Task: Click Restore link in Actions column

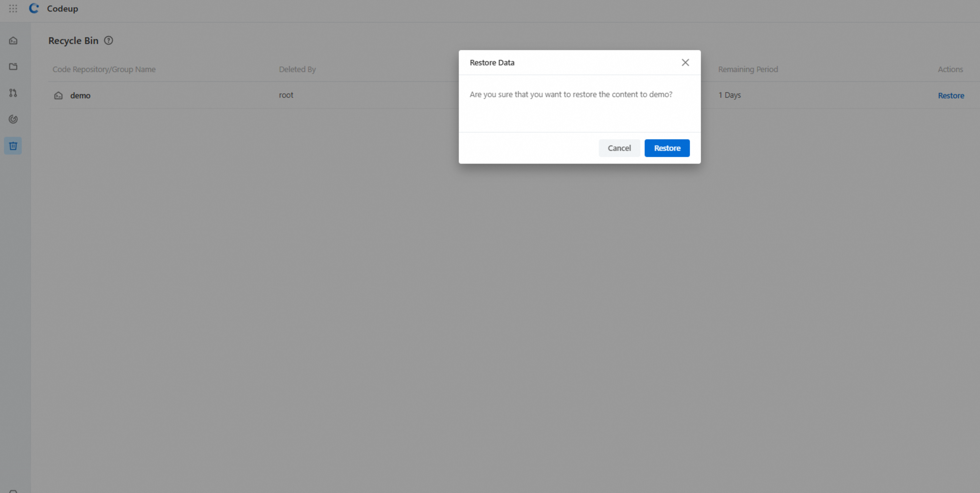Action: (951, 95)
